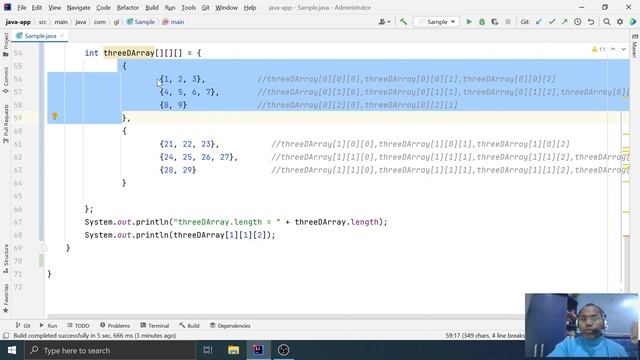Click the threeDArray variable name on line 54

pos(129,53)
